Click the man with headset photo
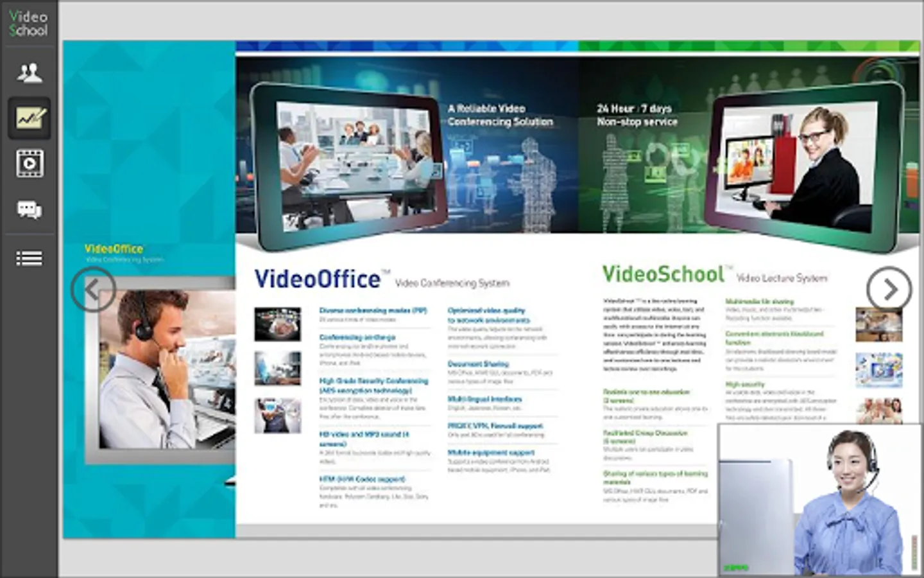 click(x=167, y=369)
